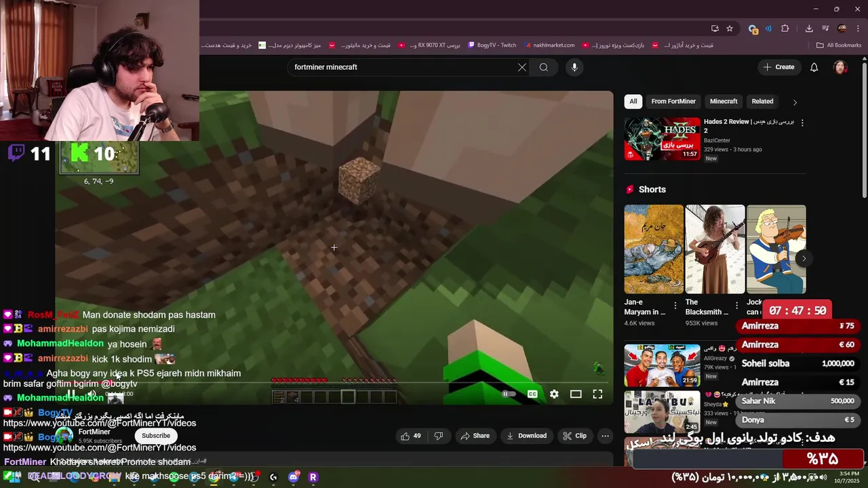868x488 pixels.
Task: Toggle closed captions CC button
Action: (532, 394)
